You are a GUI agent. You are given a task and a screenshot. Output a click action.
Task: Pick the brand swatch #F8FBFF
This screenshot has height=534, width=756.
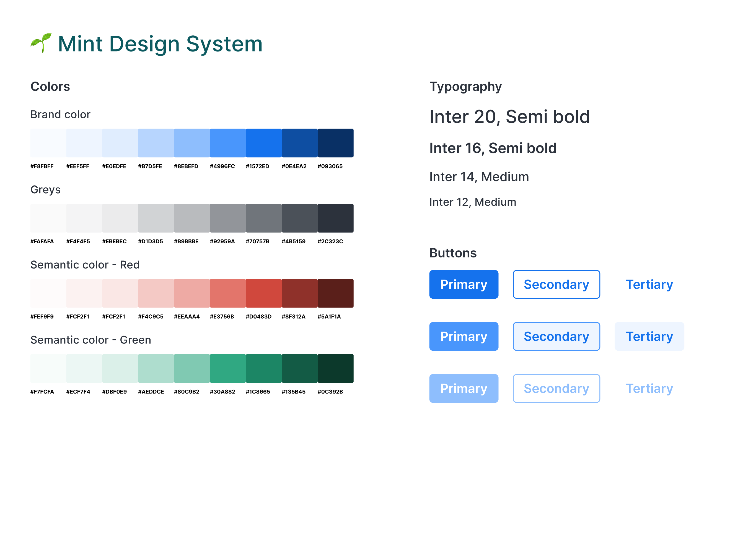click(48, 143)
